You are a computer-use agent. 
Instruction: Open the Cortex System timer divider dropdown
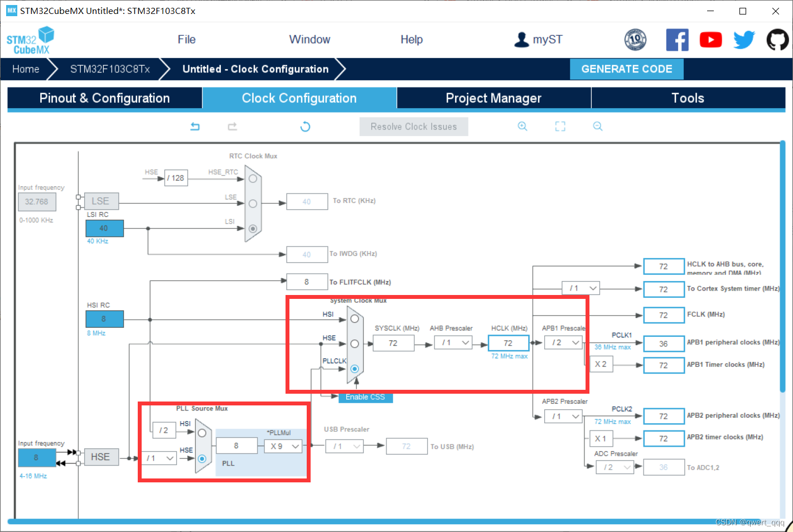click(x=581, y=288)
